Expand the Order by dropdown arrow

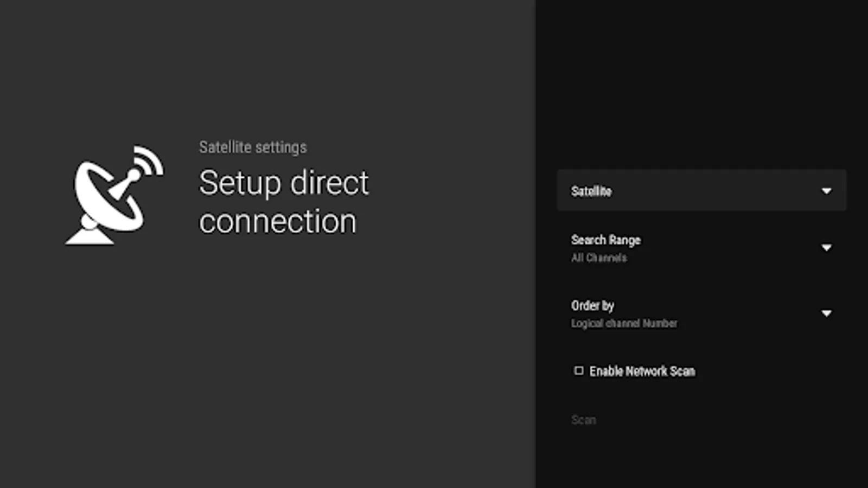tap(826, 313)
